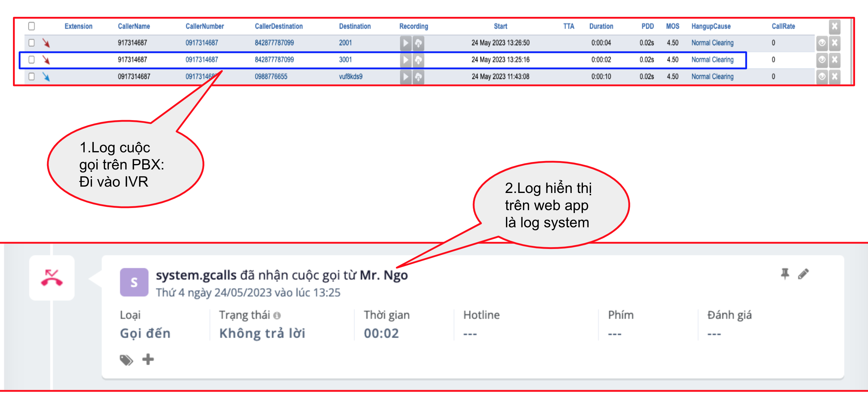Play recording of the 13:26:50 call
The image size is (868, 413).
(x=405, y=43)
